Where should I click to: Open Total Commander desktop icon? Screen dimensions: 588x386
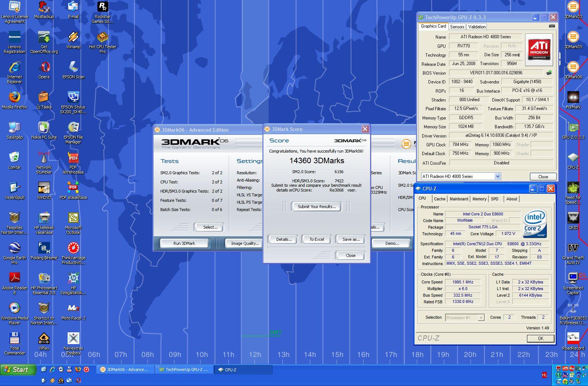click(x=14, y=344)
